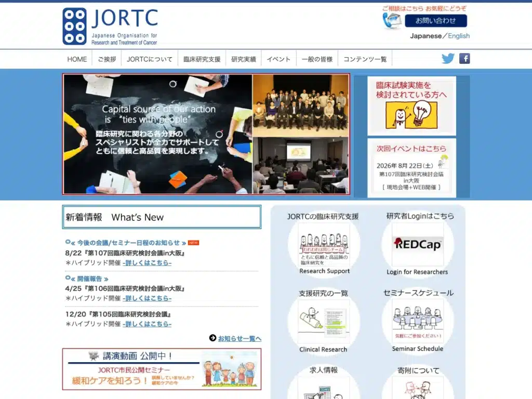Image resolution: width=532 pixels, height=399 pixels.
Task: Click the phone contact icon
Action: 392,21
